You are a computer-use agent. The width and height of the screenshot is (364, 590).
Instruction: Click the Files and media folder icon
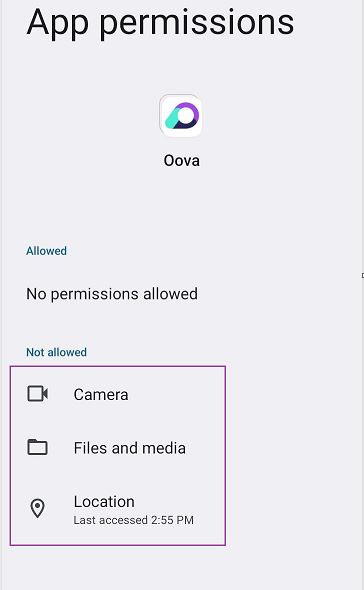click(x=38, y=447)
